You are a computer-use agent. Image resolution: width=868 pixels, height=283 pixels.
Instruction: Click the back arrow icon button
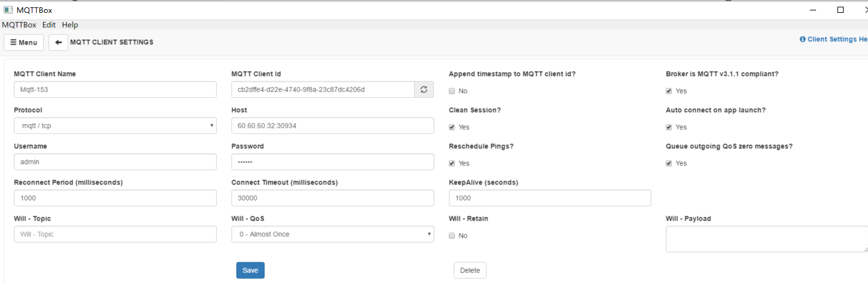pos(58,43)
